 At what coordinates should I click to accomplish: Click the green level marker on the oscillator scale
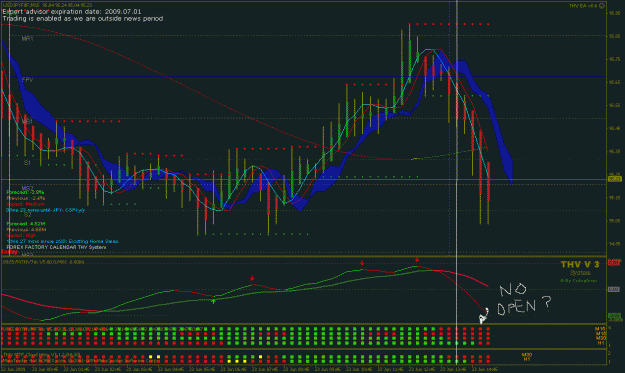(614, 316)
